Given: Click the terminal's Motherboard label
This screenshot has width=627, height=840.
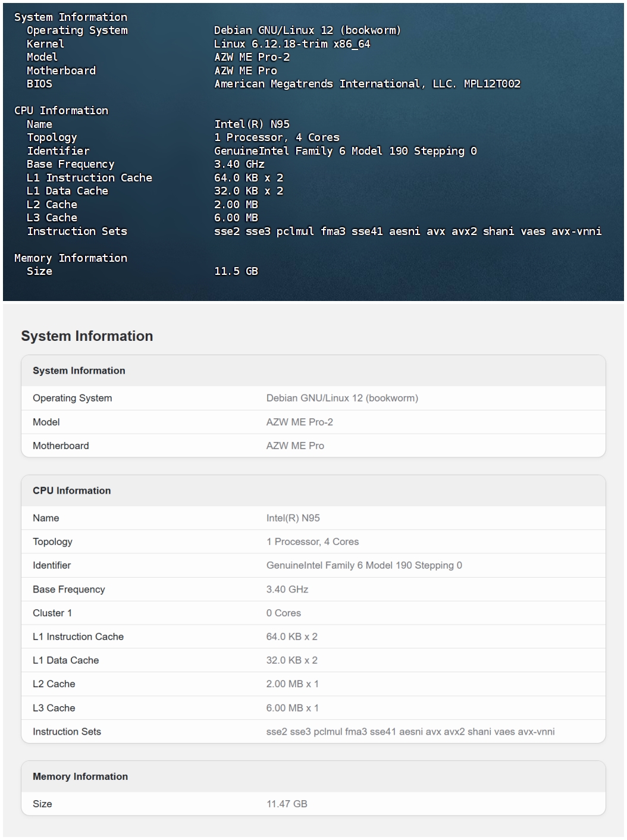Looking at the screenshot, I should click(x=61, y=71).
